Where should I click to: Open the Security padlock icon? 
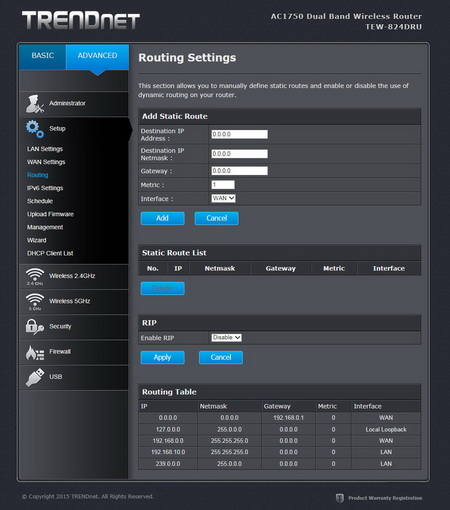click(x=35, y=327)
